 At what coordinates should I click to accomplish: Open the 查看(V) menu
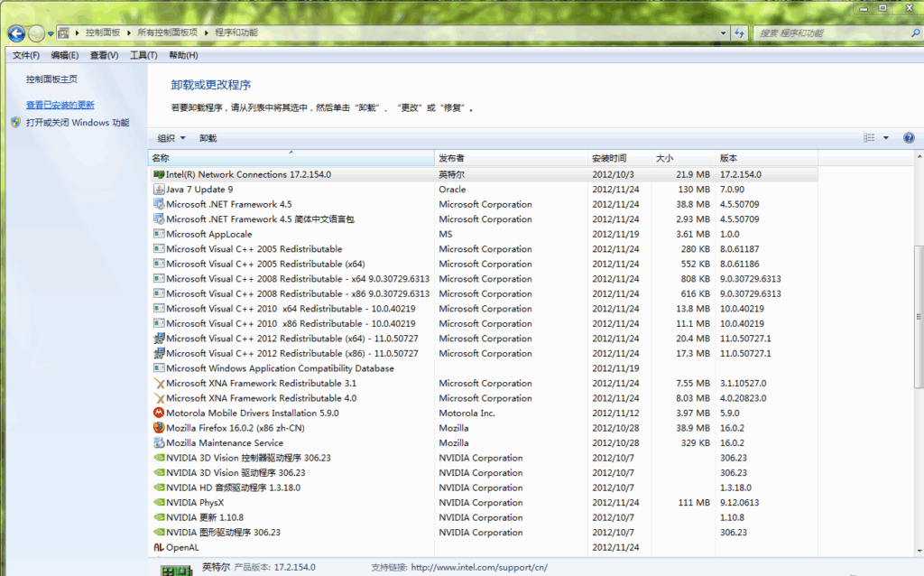pyautogui.click(x=105, y=55)
